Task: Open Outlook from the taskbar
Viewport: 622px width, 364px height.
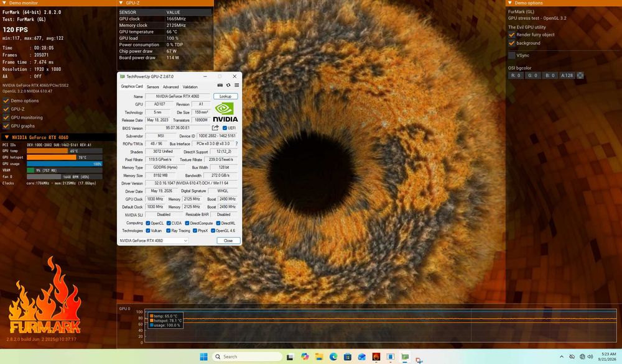Action: pos(362,357)
